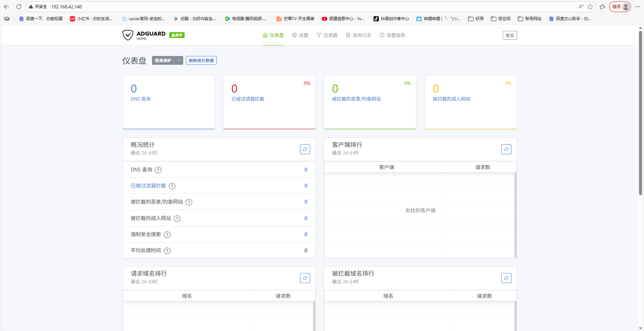
Task: Open the 抖音创作者中心 bookmark
Action: click(391, 19)
